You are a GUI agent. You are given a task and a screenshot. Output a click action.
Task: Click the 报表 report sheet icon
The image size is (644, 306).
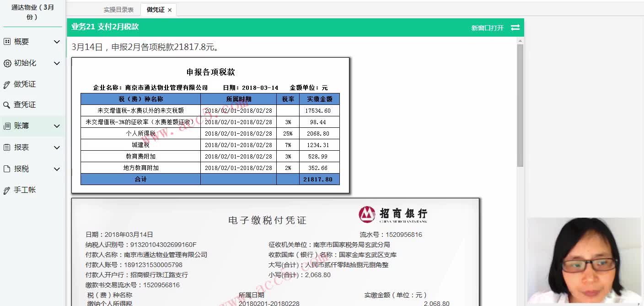click(6, 147)
